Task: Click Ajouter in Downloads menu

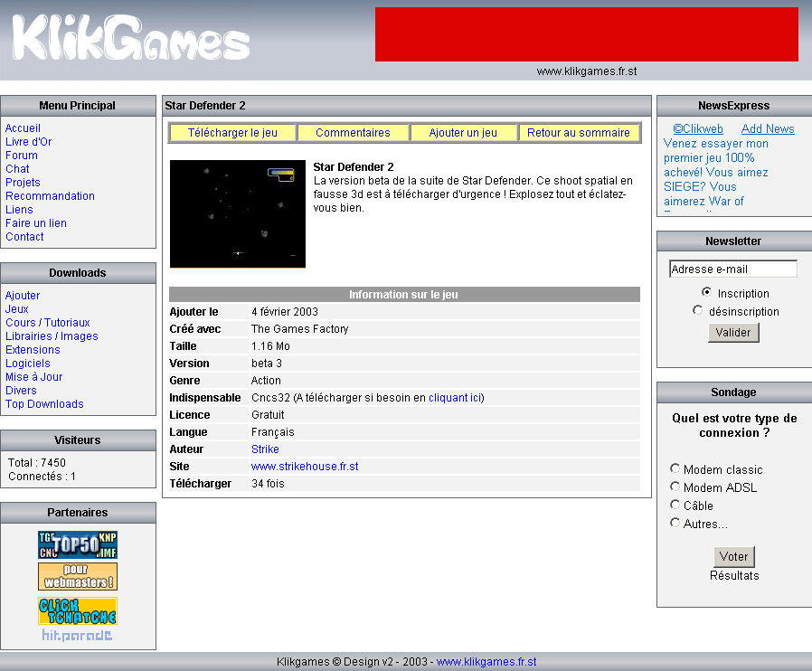Action: (x=23, y=295)
